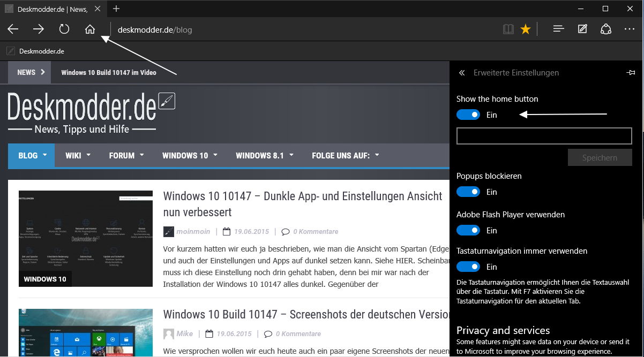The height and width of the screenshot is (357, 644).
Task: Open the Hub lines icon
Action: (x=559, y=29)
